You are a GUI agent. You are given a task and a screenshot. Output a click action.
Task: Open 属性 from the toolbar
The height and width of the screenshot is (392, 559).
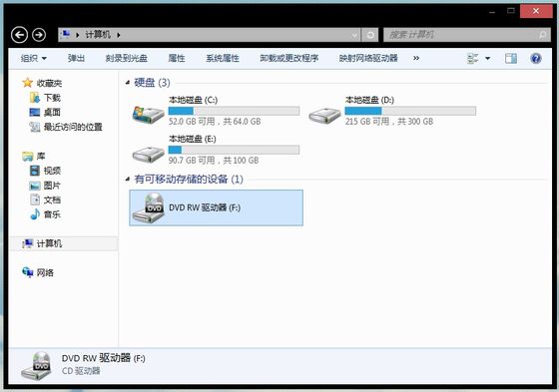(x=177, y=58)
